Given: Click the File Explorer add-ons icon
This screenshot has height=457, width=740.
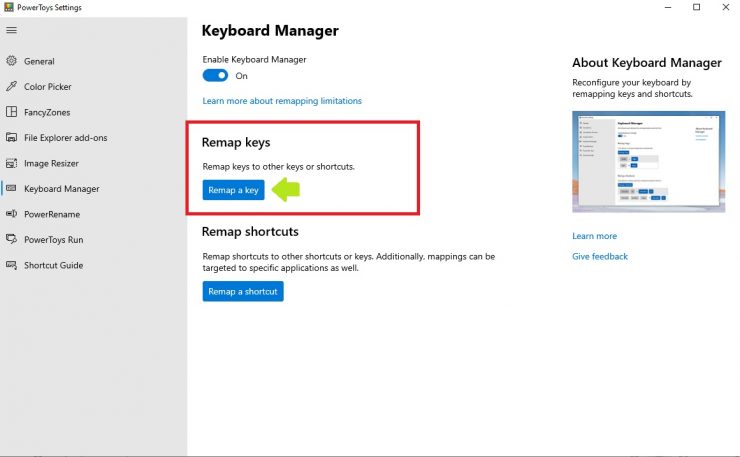Looking at the screenshot, I should 12,138.
